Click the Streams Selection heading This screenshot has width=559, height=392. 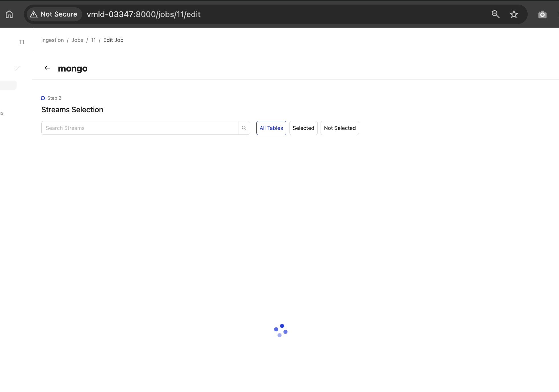click(x=72, y=110)
